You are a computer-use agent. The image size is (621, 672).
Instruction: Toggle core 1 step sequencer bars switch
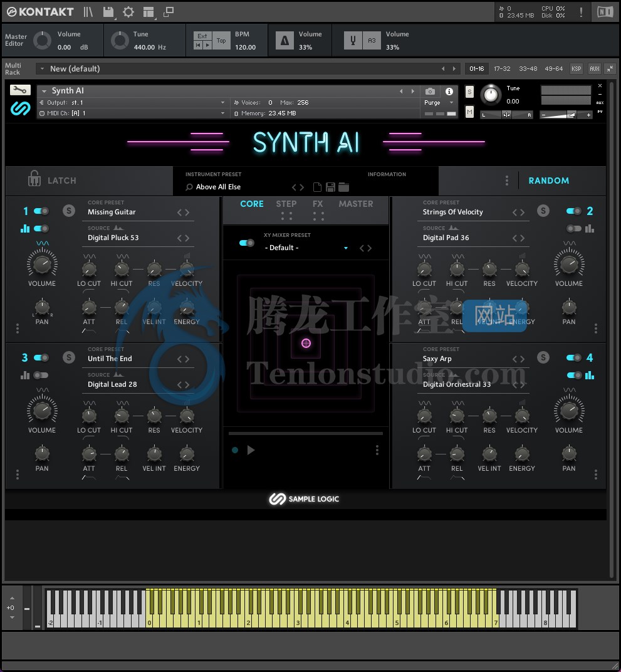(x=41, y=228)
